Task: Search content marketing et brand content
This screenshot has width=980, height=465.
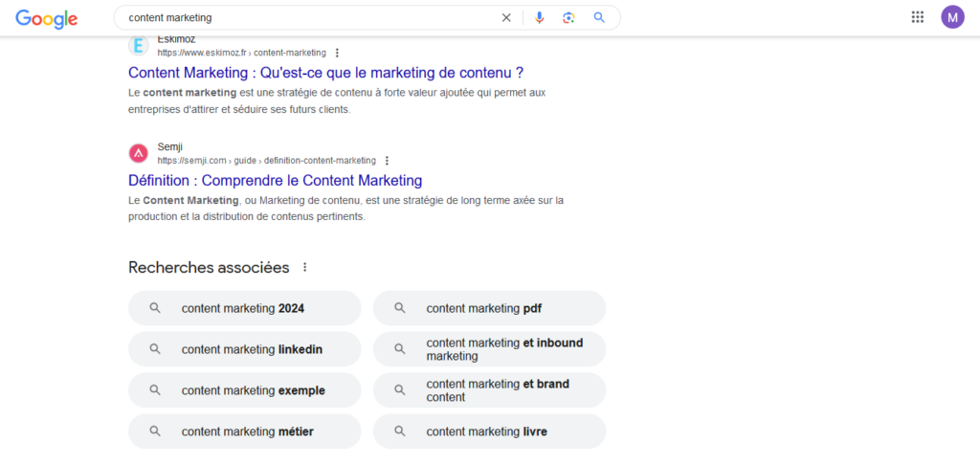Action: 489,390
